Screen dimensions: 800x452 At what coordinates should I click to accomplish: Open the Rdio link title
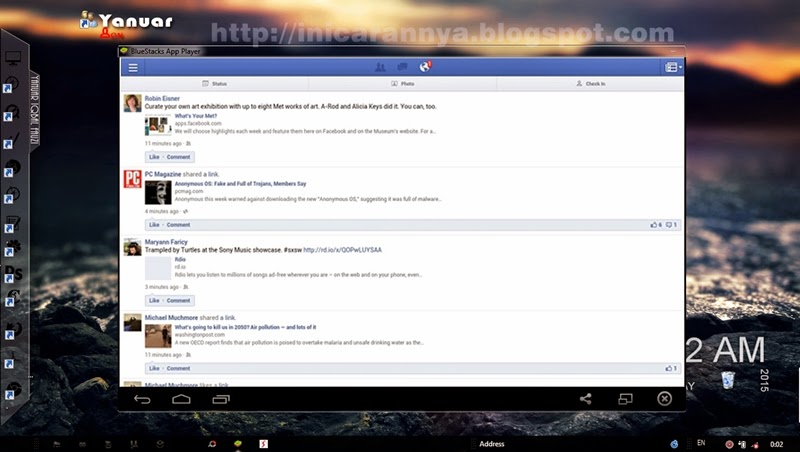click(180, 259)
